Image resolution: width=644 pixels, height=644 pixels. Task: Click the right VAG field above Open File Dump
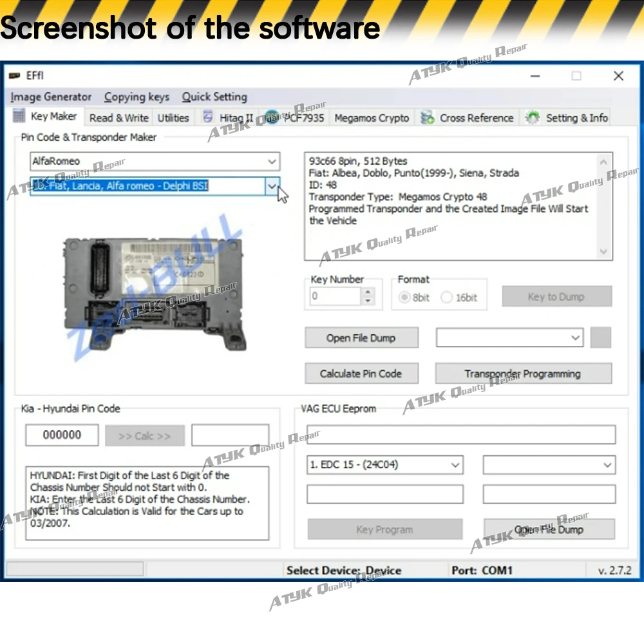549,494
